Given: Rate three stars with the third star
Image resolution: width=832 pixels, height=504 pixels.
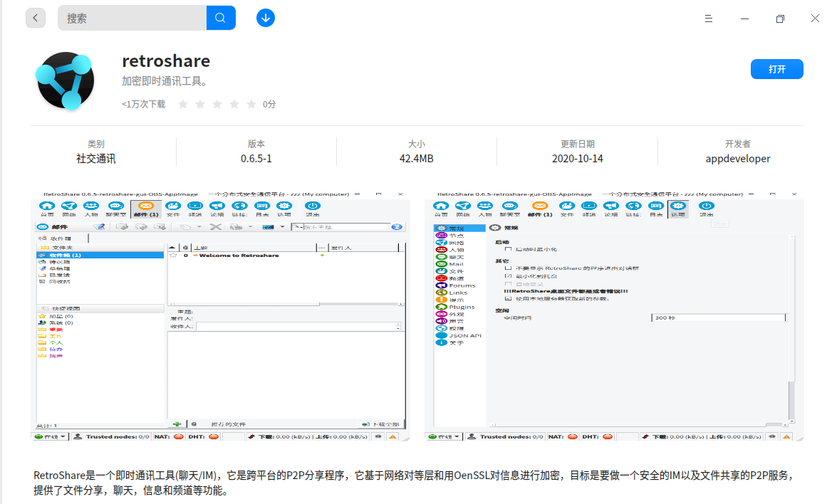Looking at the screenshot, I should (217, 104).
